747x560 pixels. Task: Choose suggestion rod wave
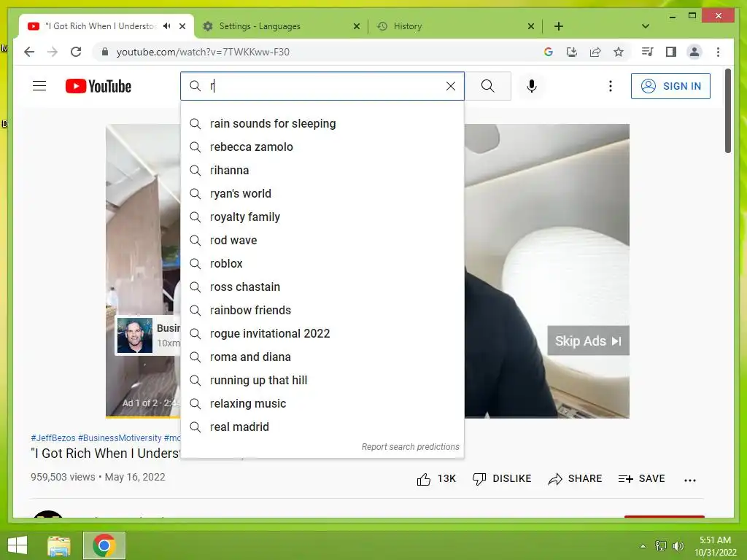(322, 241)
